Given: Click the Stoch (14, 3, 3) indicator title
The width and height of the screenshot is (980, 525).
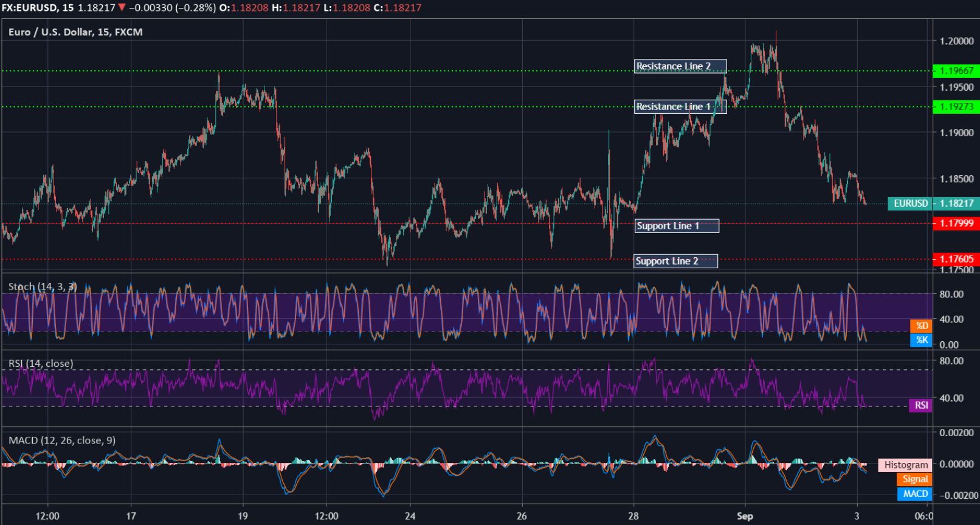Looking at the screenshot, I should 43,287.
